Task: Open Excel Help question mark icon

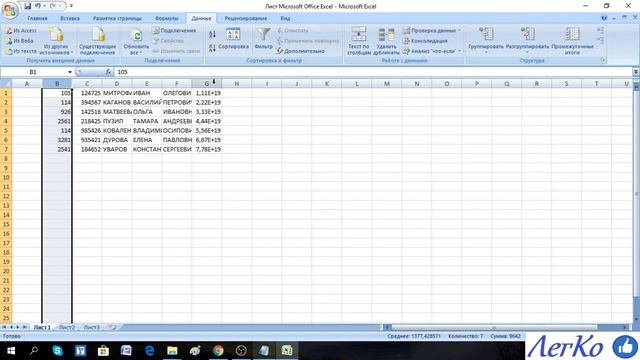Action: pos(604,18)
